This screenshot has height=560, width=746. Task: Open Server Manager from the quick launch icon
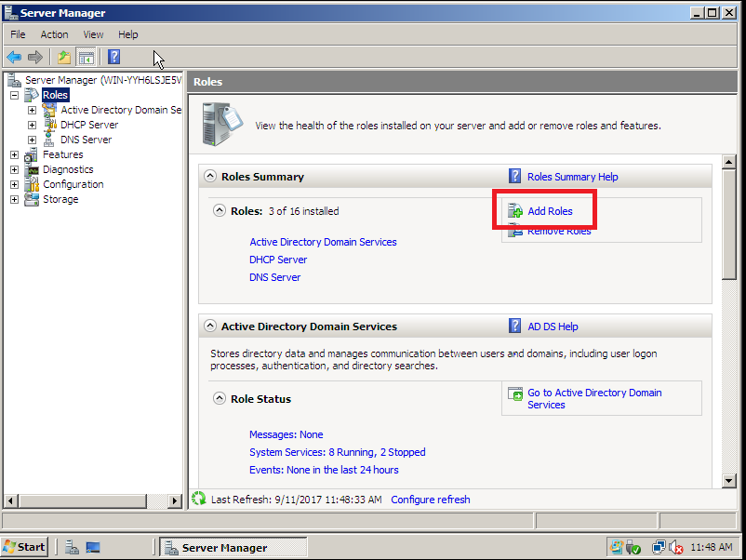pos(72,547)
